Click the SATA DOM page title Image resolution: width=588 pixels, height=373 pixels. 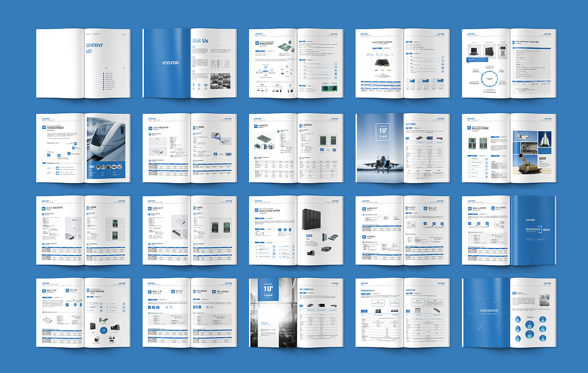(411, 124)
